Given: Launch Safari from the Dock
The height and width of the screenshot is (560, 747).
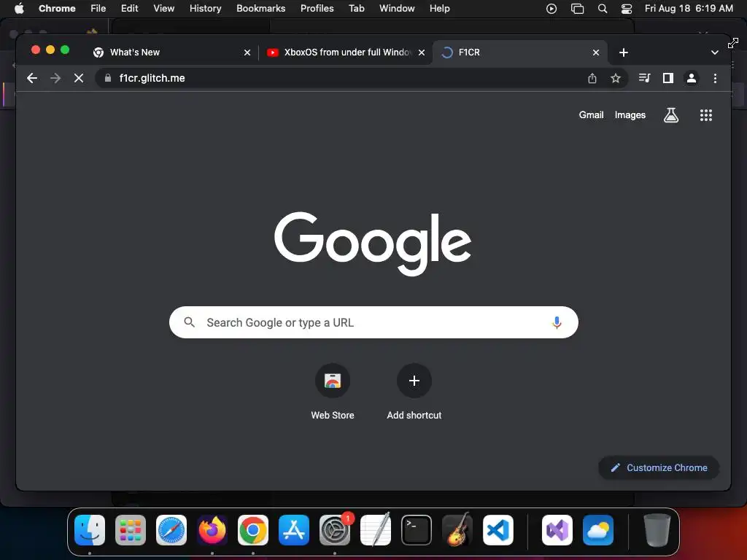Looking at the screenshot, I should (x=171, y=530).
